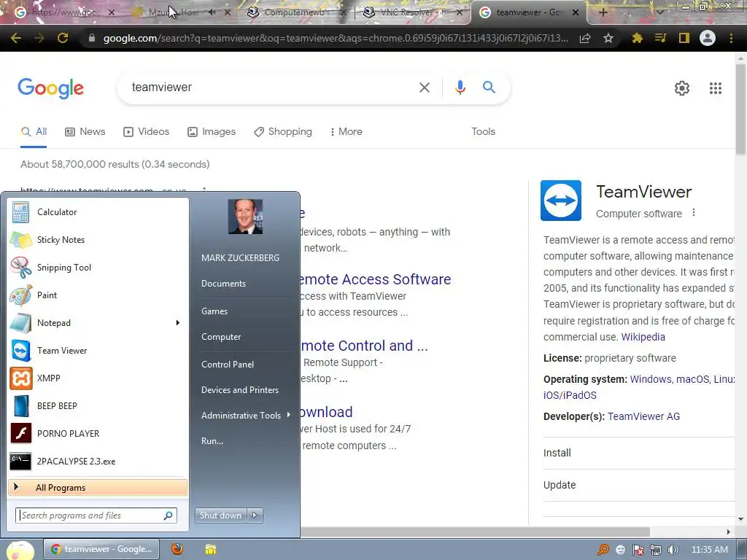Screen dimensions: 747x560
Task: Open the Chrome profile avatar
Action: (708, 38)
